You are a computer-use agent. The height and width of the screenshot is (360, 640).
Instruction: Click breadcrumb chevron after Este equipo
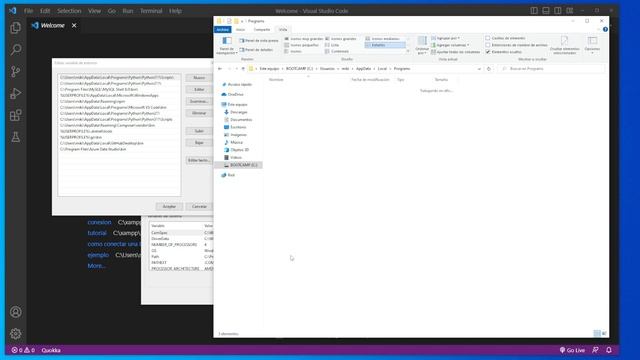click(282, 69)
